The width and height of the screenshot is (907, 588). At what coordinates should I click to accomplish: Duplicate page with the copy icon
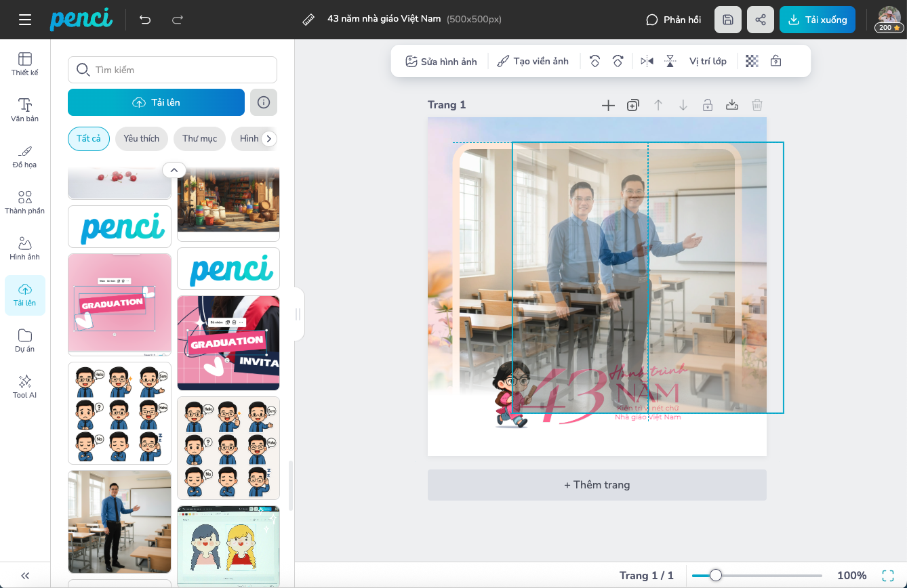(632, 105)
